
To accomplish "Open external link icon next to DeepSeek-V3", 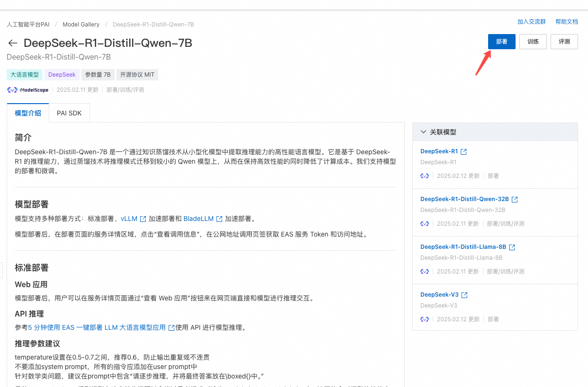I will (x=464, y=295).
